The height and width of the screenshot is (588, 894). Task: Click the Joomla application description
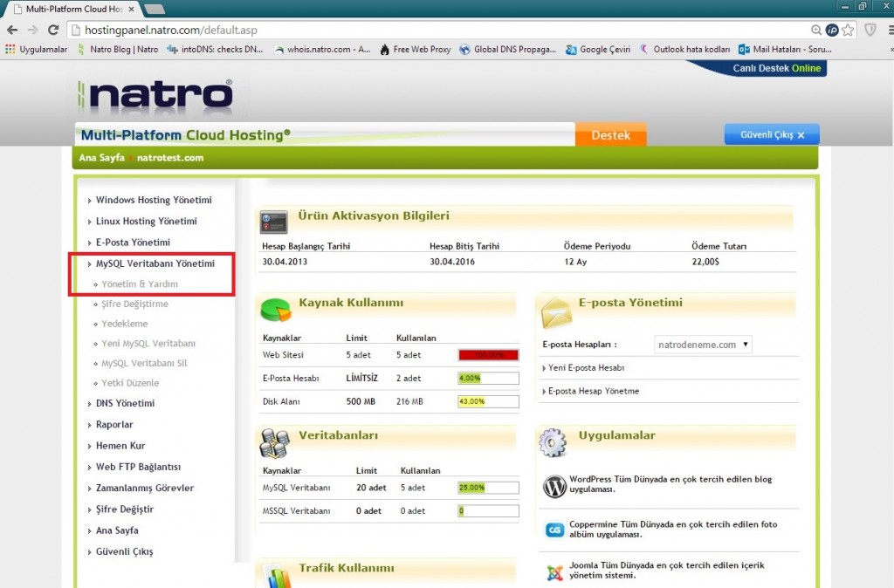(x=666, y=571)
